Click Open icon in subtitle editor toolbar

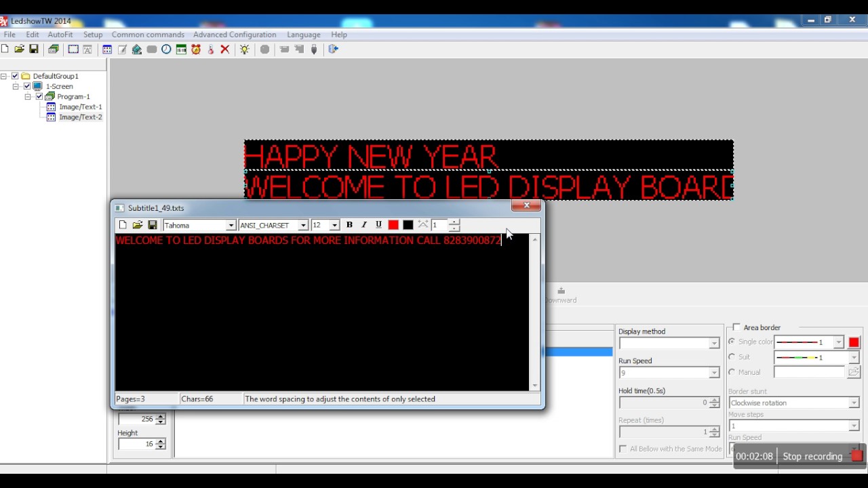138,225
